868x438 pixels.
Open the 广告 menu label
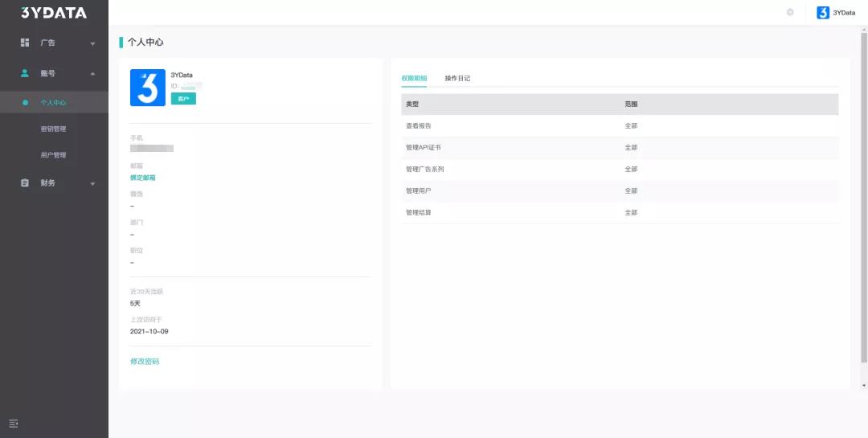click(47, 43)
